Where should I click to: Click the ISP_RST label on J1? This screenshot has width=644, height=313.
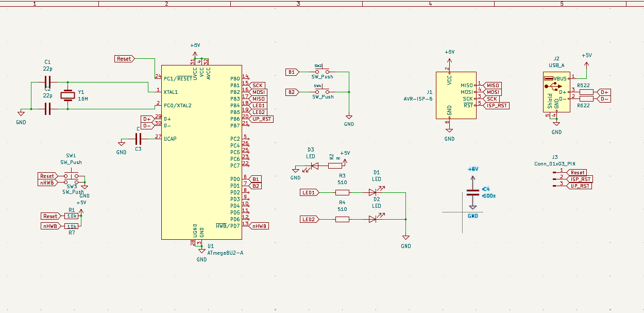click(x=496, y=105)
